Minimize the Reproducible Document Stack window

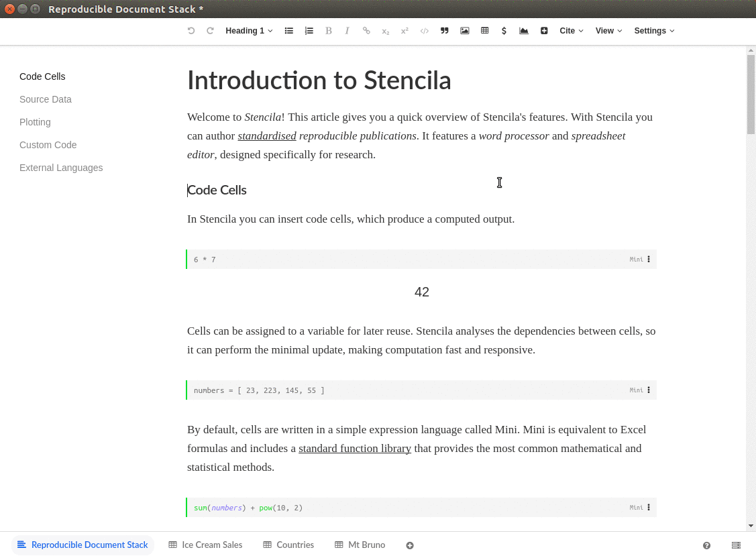[22, 9]
